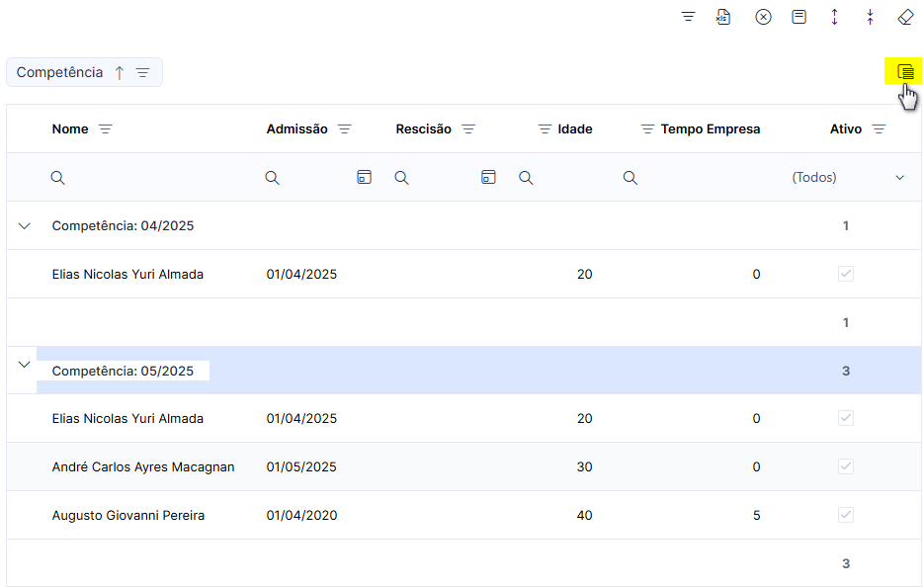Sort by Admissão column header
The width and height of the screenshot is (924, 587).
[x=297, y=129]
